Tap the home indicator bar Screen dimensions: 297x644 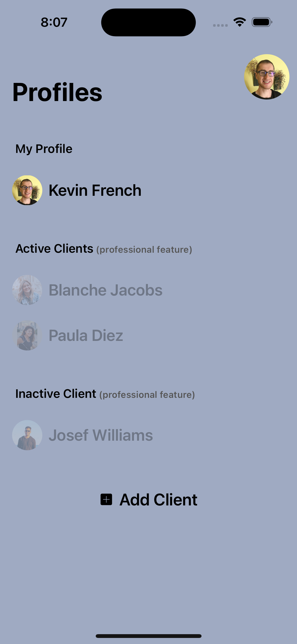pos(148,636)
